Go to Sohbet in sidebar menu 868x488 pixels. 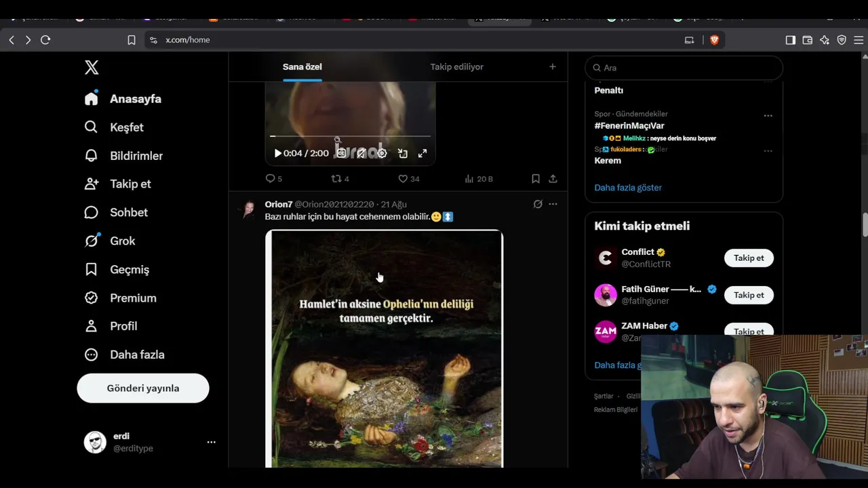(129, 212)
